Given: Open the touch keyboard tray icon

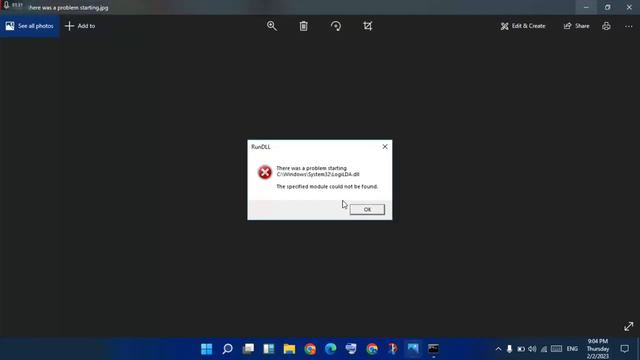Looking at the screenshot, I should [x=556, y=349].
